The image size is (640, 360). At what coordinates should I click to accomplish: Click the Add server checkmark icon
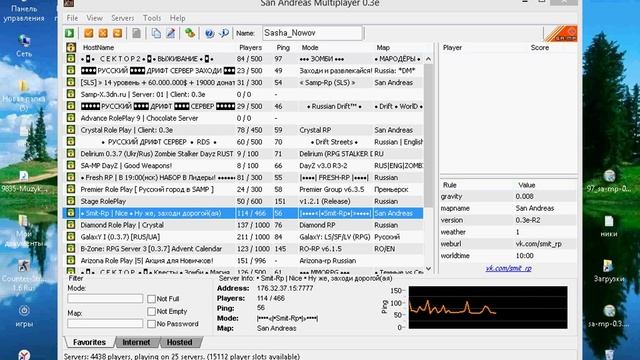tap(89, 33)
